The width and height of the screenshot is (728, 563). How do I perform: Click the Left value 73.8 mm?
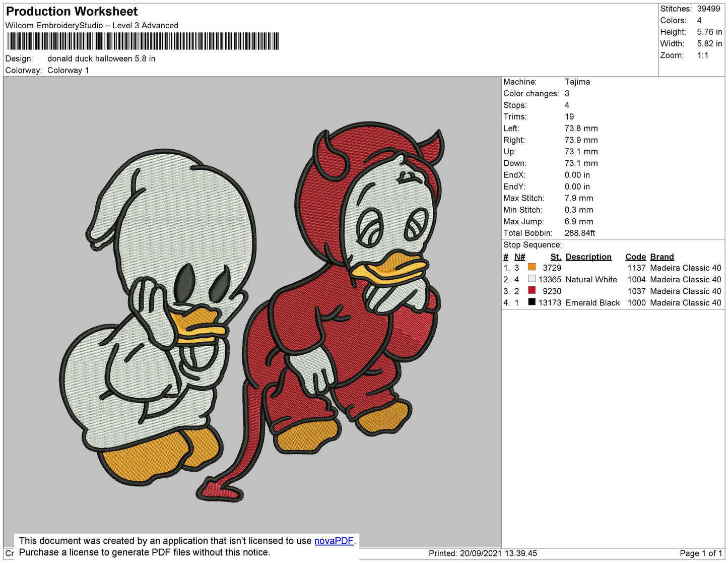point(581,129)
